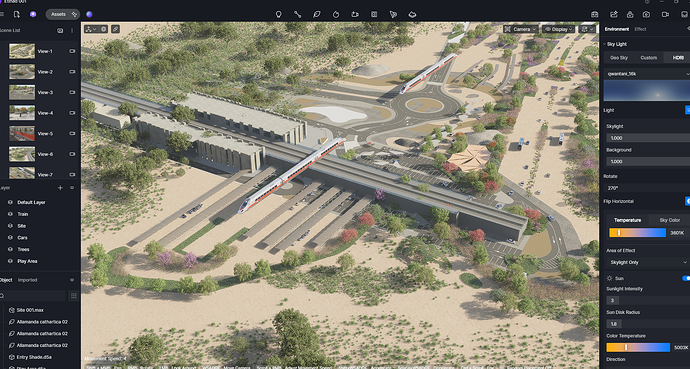690x369 pixels.
Task: Click update camera icon for View-4
Action: coord(72,113)
